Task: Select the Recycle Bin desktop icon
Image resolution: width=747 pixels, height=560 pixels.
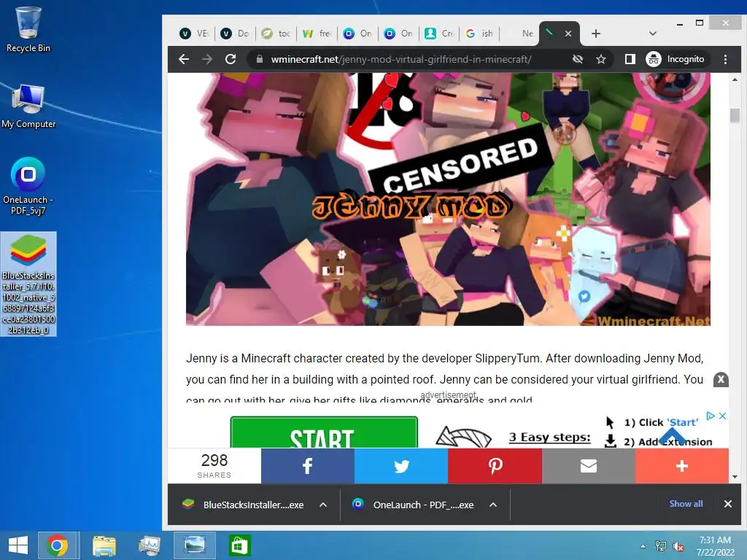Action: [x=28, y=29]
